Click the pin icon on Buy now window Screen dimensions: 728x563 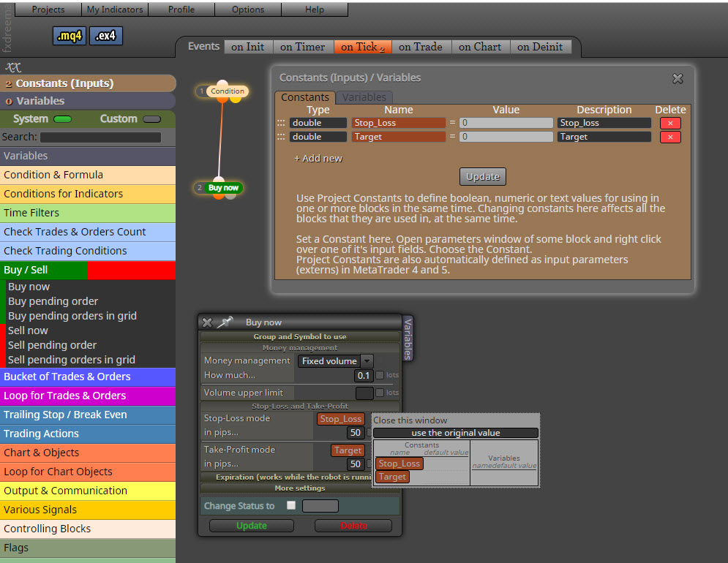pyautogui.click(x=225, y=322)
